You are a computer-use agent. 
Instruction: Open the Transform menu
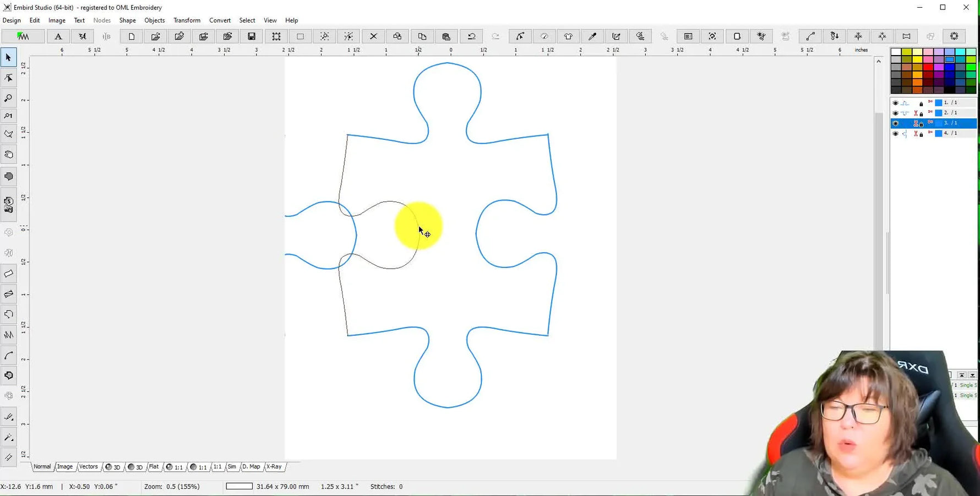pyautogui.click(x=187, y=20)
